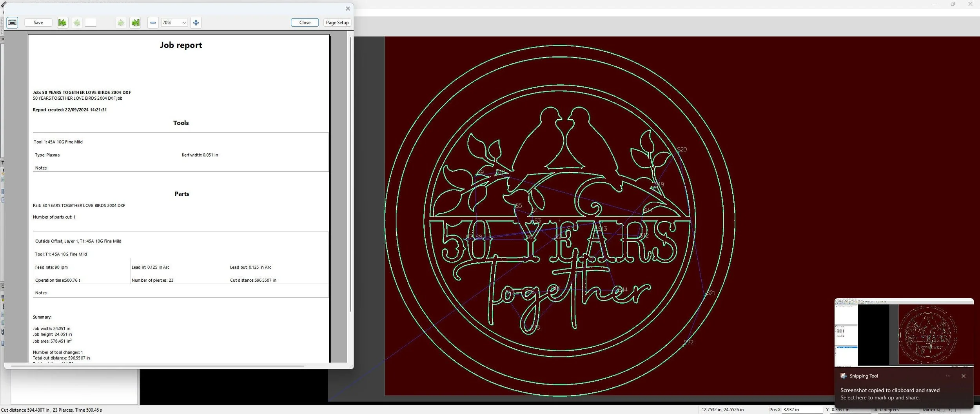Image resolution: width=980 pixels, height=414 pixels.
Task: Go to next report page
Action: tap(121, 22)
